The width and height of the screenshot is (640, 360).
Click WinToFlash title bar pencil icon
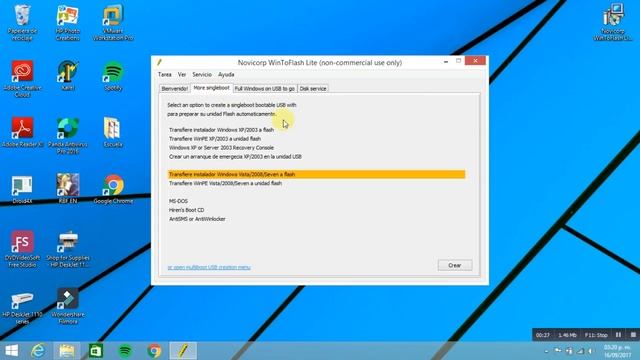(x=160, y=62)
